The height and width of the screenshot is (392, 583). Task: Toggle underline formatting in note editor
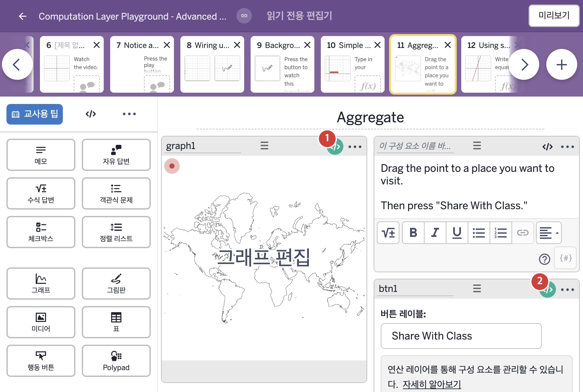click(457, 232)
